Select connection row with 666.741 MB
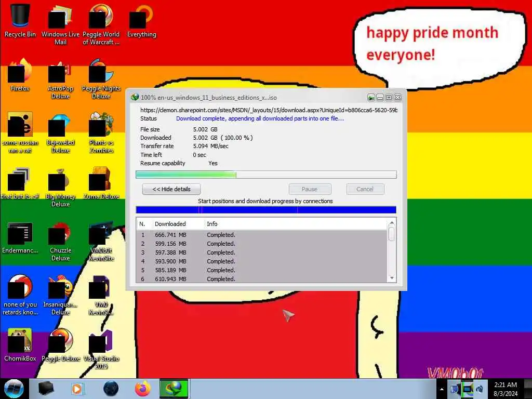 [262, 235]
